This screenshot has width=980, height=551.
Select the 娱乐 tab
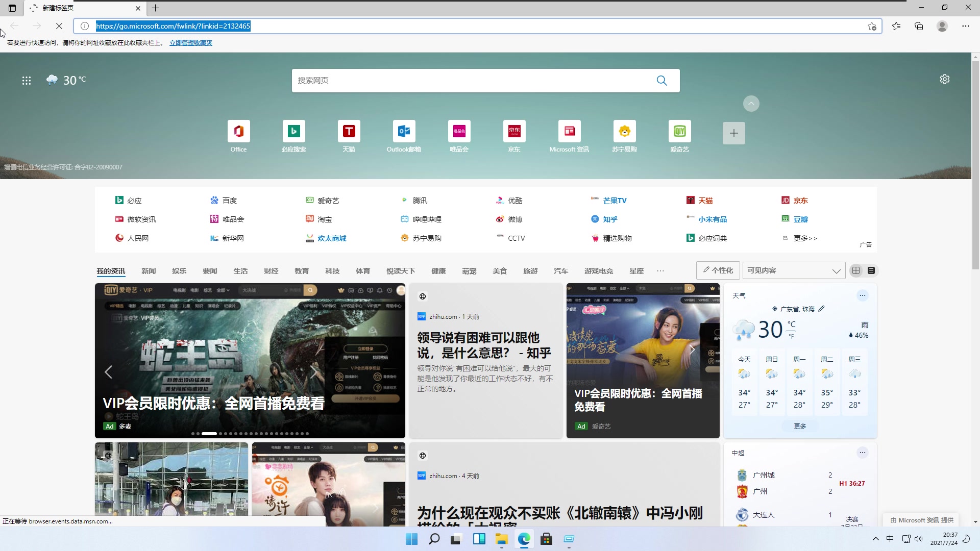[x=179, y=271]
